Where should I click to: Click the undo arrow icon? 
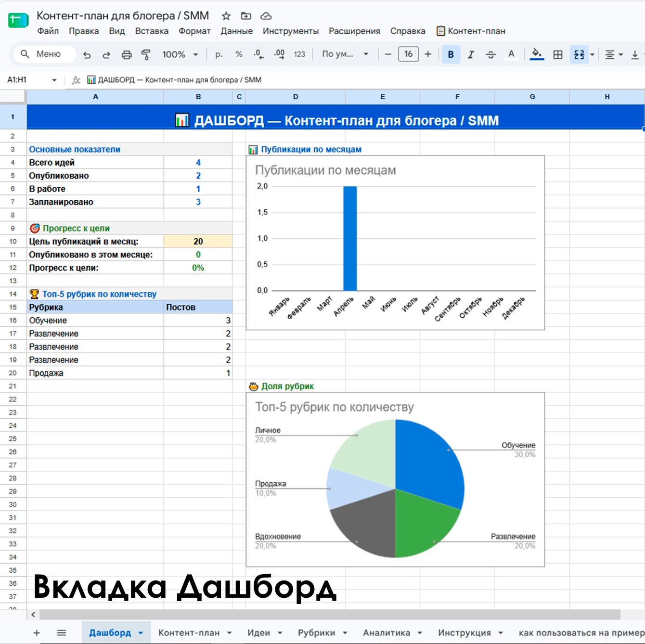point(87,55)
